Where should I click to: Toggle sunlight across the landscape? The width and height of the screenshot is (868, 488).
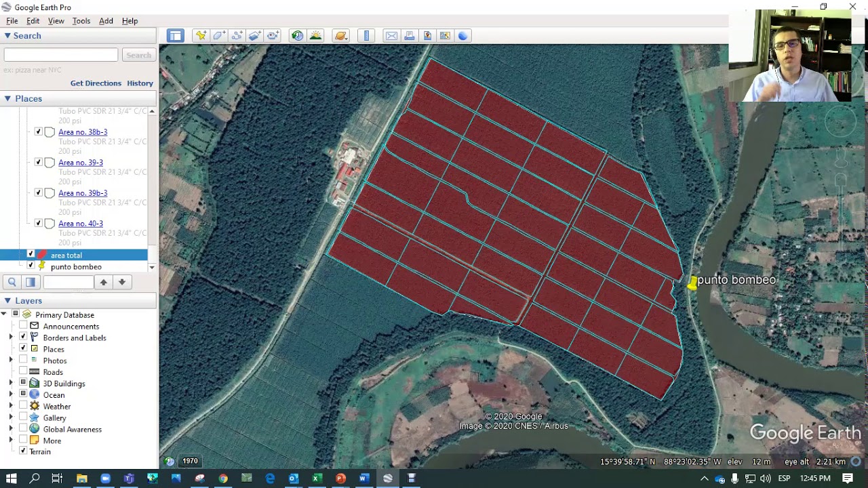click(x=315, y=36)
